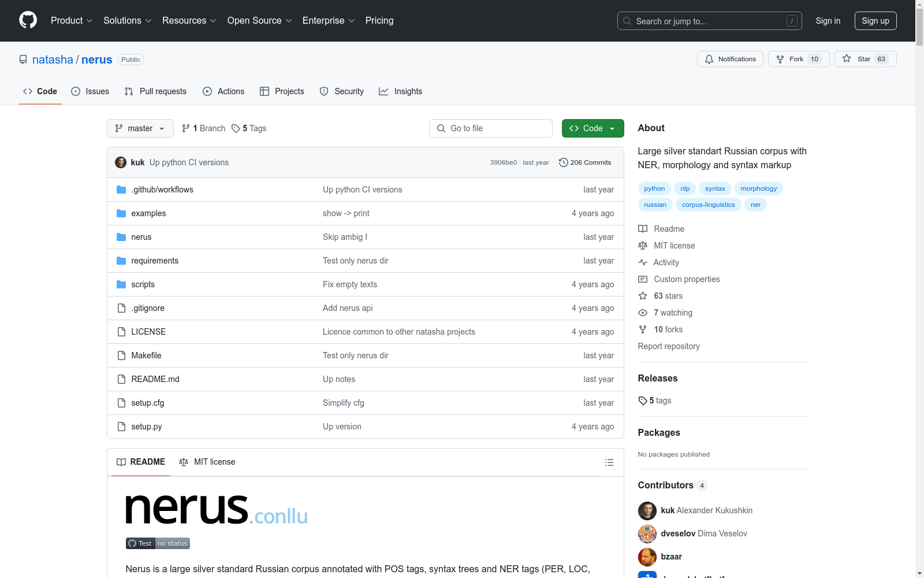Screen dimensions: 924x578
Task: Expand the Enterprise menu
Action: 329,21
